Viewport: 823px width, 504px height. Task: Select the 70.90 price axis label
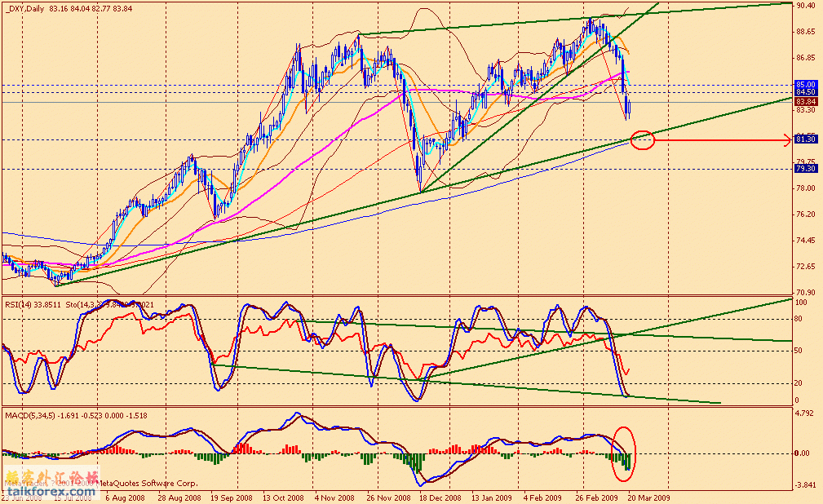tap(806, 293)
